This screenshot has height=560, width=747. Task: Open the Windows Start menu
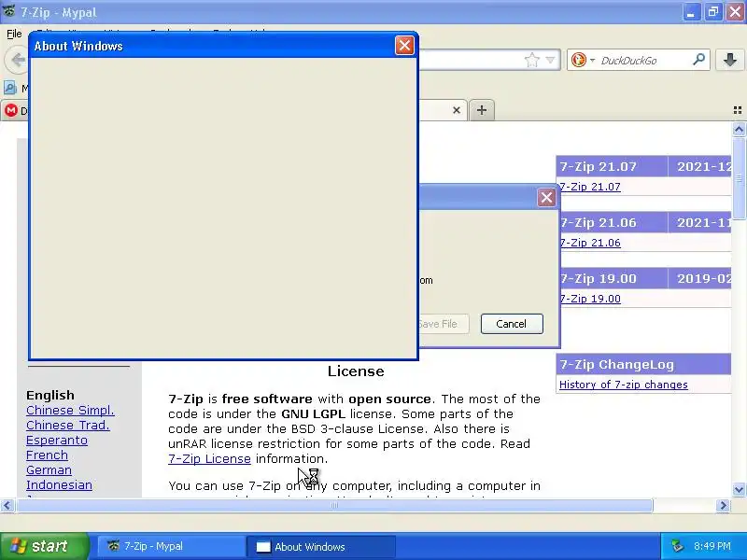(44, 546)
